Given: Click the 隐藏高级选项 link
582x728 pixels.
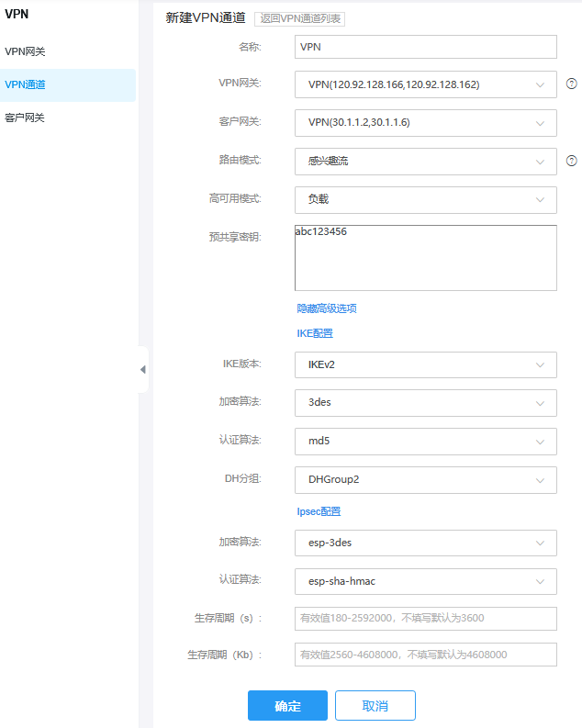Looking at the screenshot, I should pyautogui.click(x=326, y=308).
